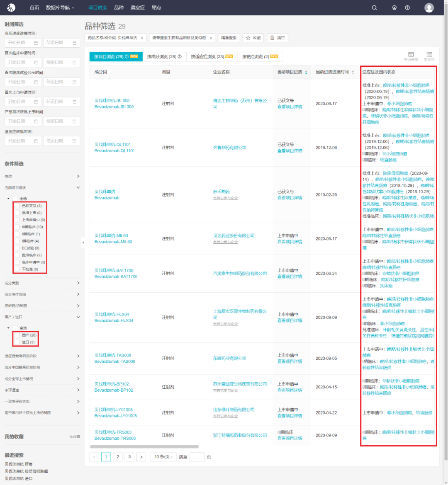Check the I期临床 (4) checkbox

click(17, 241)
